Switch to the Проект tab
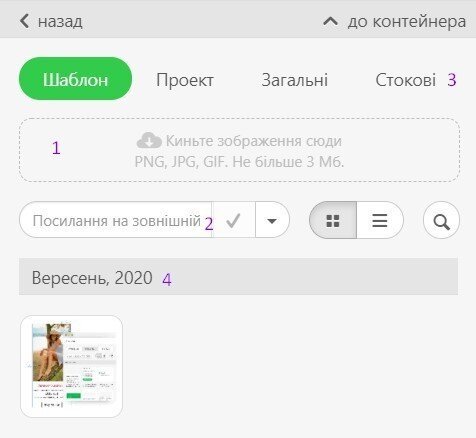The image size is (476, 438). click(x=185, y=80)
